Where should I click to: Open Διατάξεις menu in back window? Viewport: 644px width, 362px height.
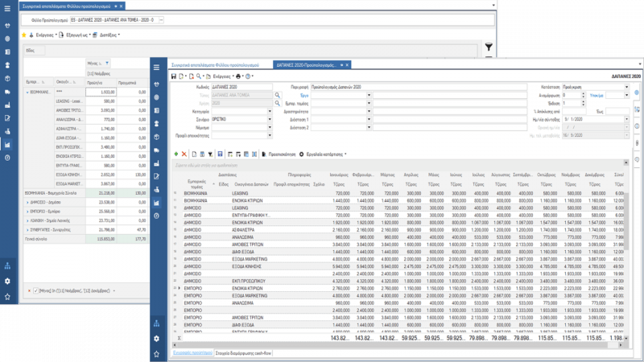tap(108, 35)
